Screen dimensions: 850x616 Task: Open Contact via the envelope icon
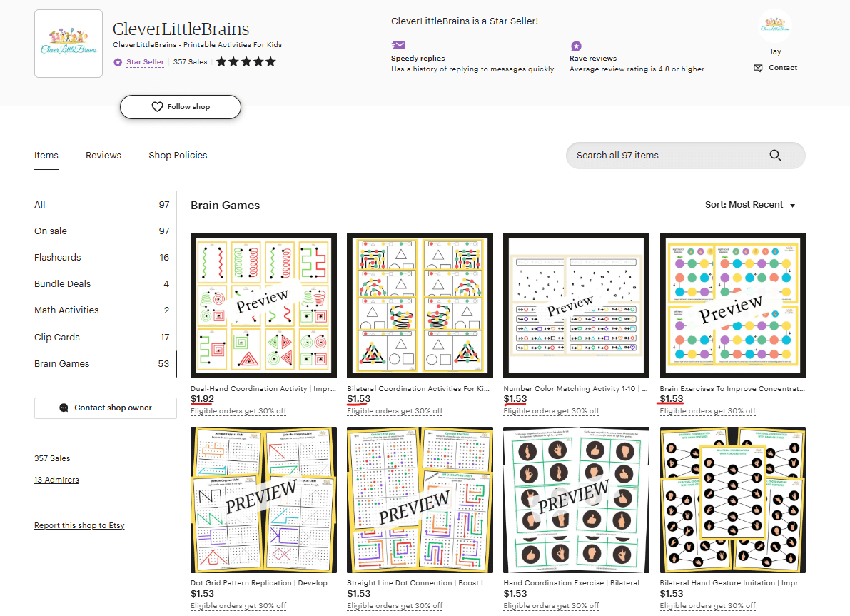tap(757, 67)
